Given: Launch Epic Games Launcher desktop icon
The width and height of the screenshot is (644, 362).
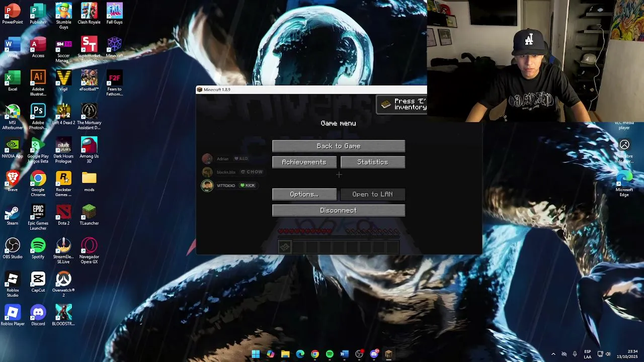Looking at the screenshot, I should pyautogui.click(x=38, y=218).
